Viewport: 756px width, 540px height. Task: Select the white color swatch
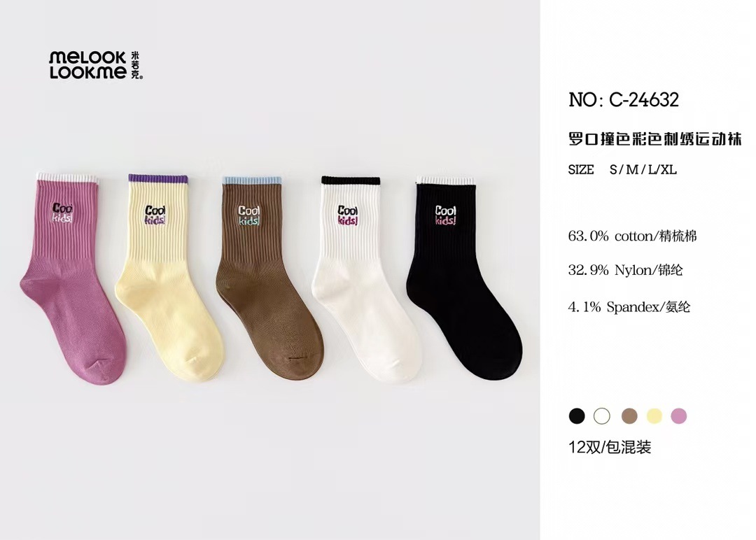(x=602, y=416)
